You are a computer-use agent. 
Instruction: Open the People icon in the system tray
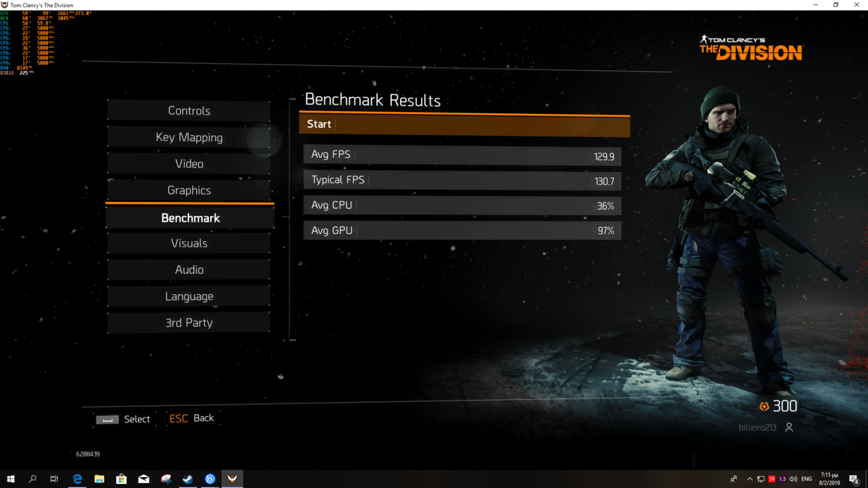pyautogui.click(x=734, y=479)
